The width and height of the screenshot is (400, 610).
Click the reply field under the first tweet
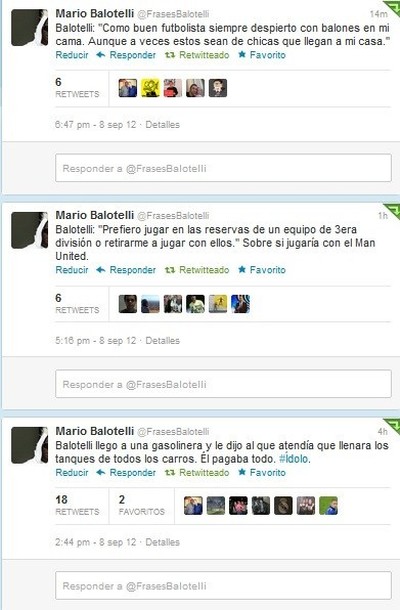tap(223, 168)
